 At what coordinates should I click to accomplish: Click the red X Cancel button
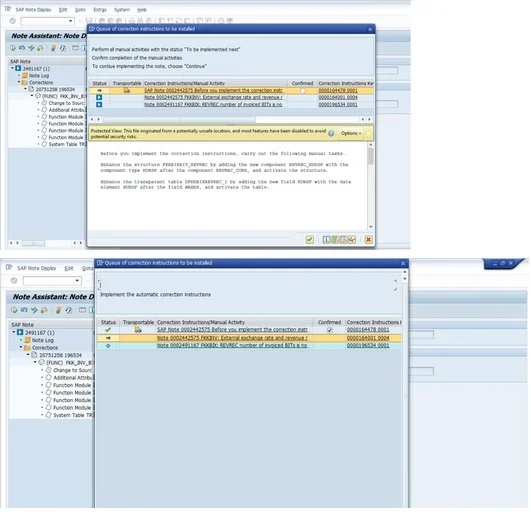[x=369, y=240]
